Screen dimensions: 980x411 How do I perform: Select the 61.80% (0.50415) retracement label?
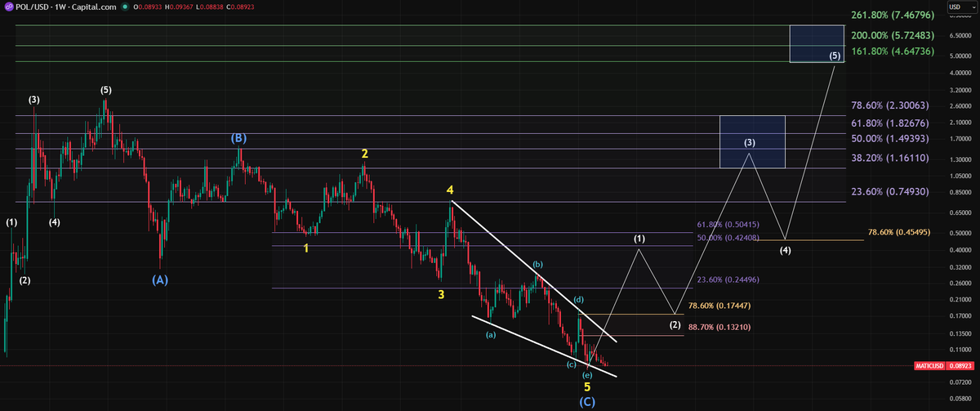(728, 224)
